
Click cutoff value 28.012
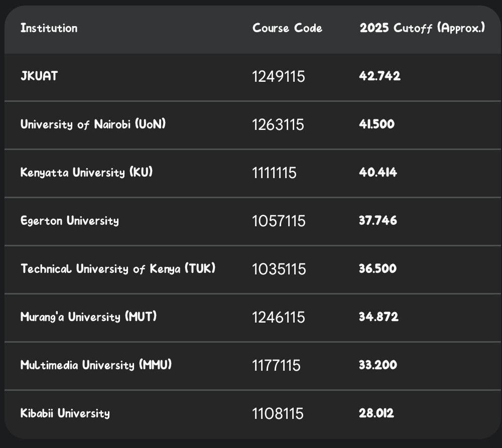[x=376, y=413]
